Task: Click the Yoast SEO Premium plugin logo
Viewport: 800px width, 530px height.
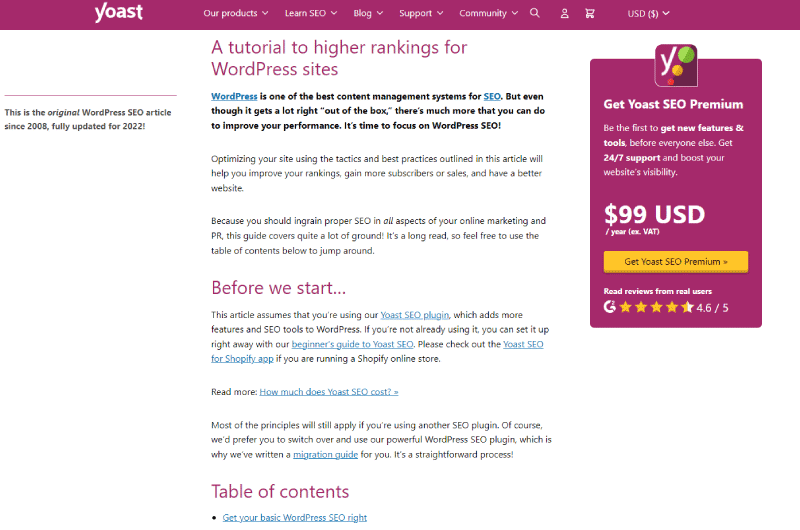Action: pyautogui.click(x=676, y=65)
